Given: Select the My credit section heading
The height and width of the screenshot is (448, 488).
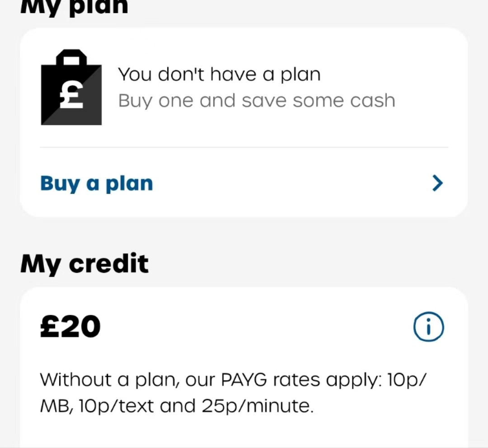Looking at the screenshot, I should coord(84,264).
